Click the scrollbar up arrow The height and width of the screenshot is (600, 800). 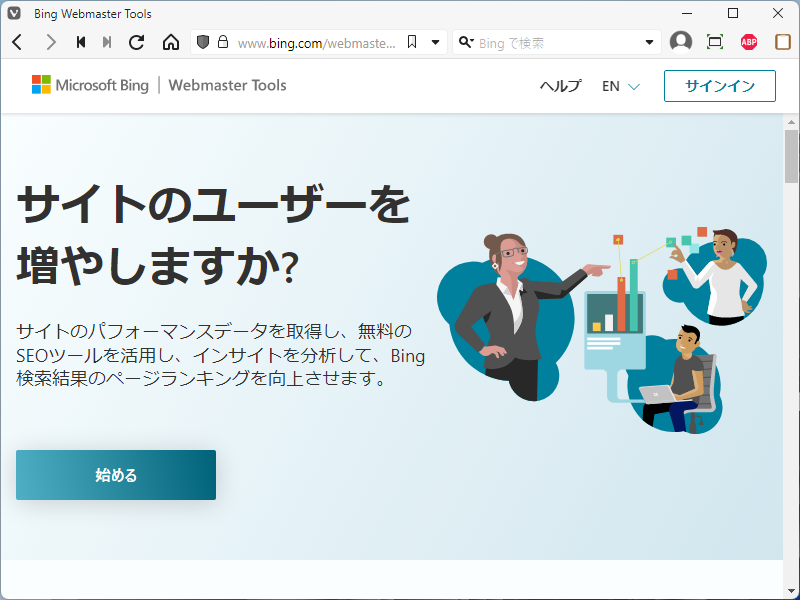coord(791,122)
